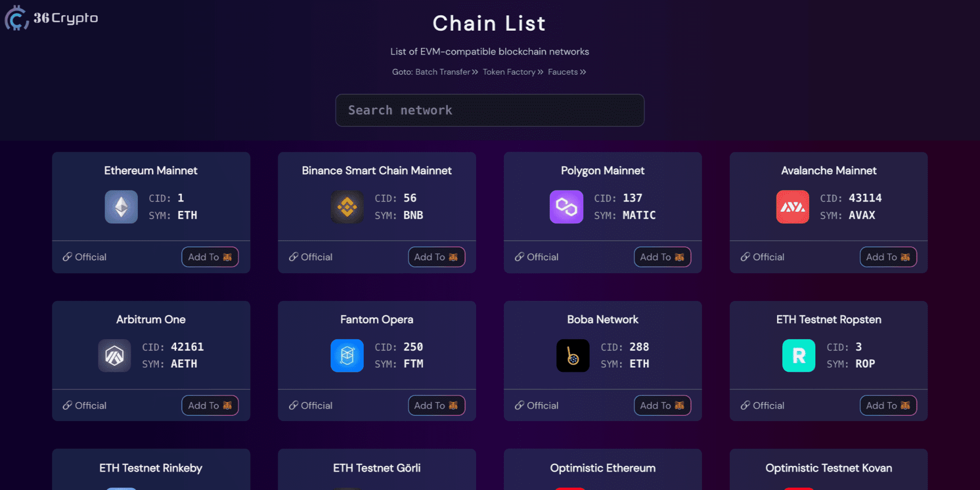This screenshot has width=980, height=490.
Task: Click the Boba Network logo icon
Action: (573, 356)
